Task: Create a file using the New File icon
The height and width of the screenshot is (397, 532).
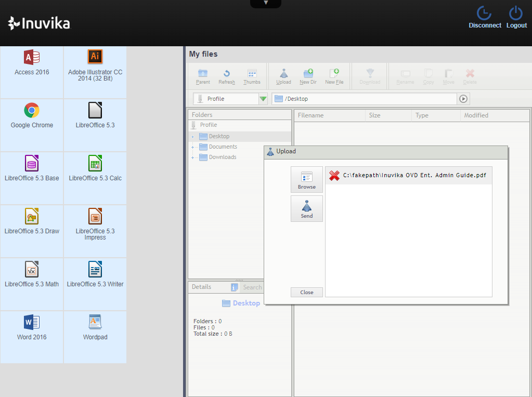Action: click(x=334, y=76)
